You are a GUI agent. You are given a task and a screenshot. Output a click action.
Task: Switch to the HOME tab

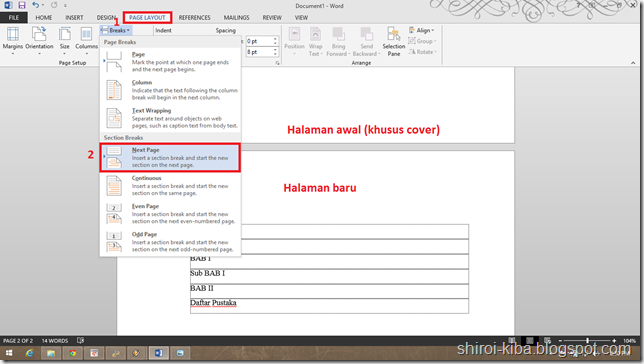[x=44, y=18]
